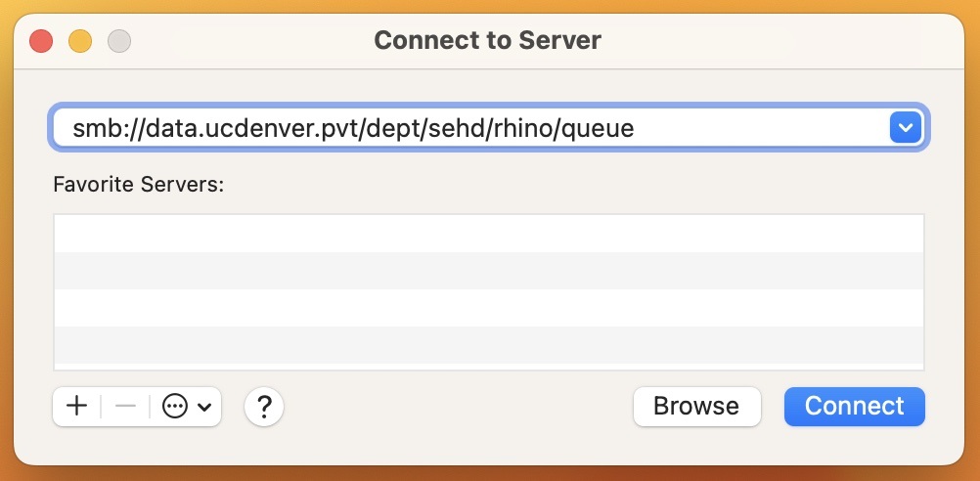Select the first row in Favorite Servers

pos(489,234)
